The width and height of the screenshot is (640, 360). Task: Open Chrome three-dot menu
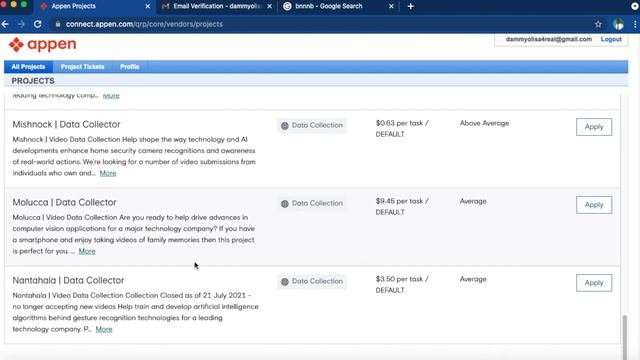(x=635, y=24)
